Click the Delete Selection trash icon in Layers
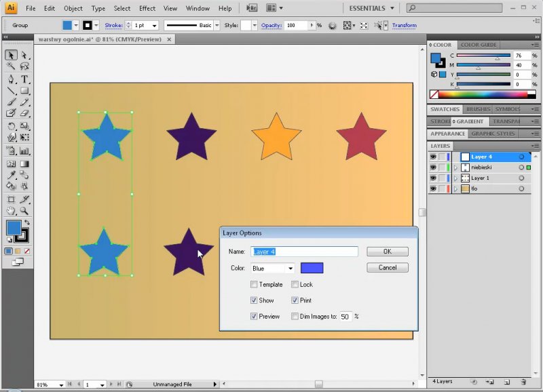The width and height of the screenshot is (543, 392). (x=524, y=383)
